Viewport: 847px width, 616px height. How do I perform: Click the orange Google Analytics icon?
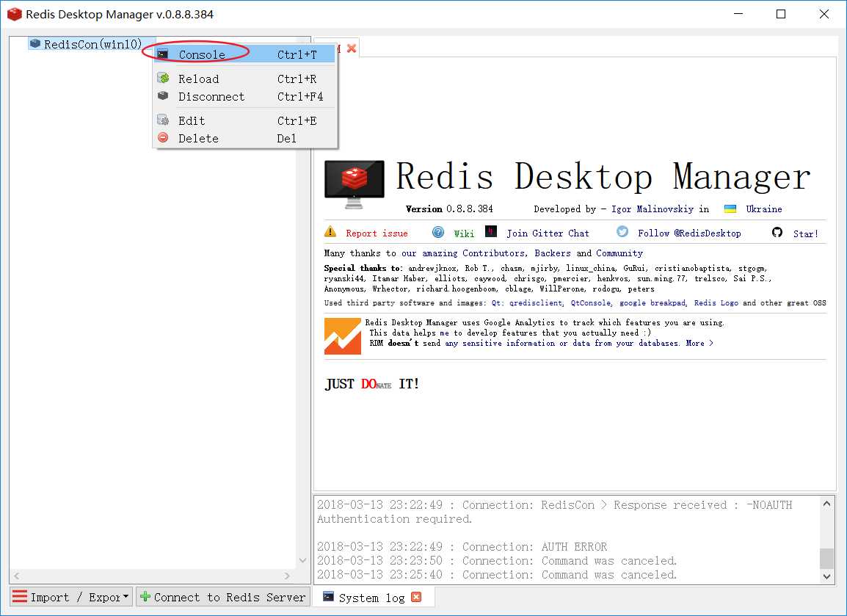click(x=343, y=336)
